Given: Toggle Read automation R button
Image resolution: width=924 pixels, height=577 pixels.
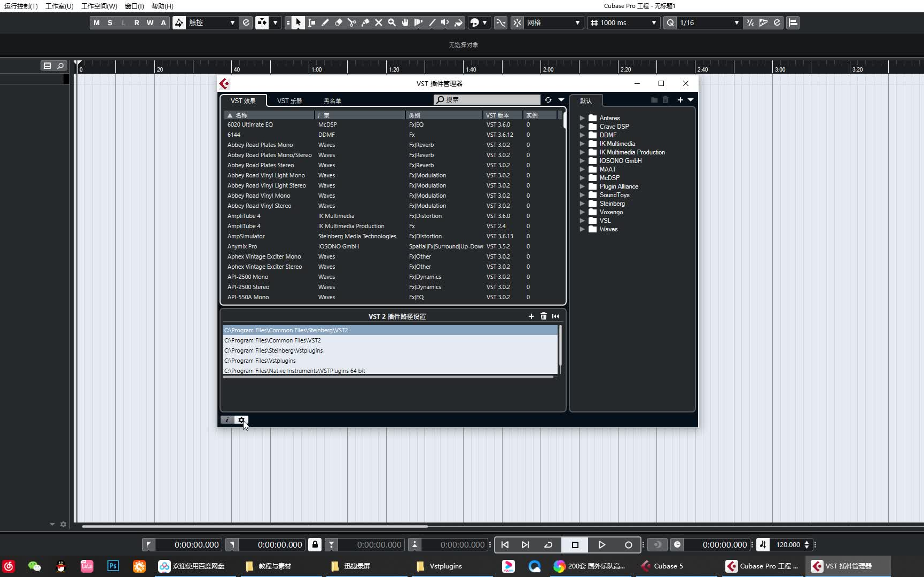Looking at the screenshot, I should (x=137, y=22).
